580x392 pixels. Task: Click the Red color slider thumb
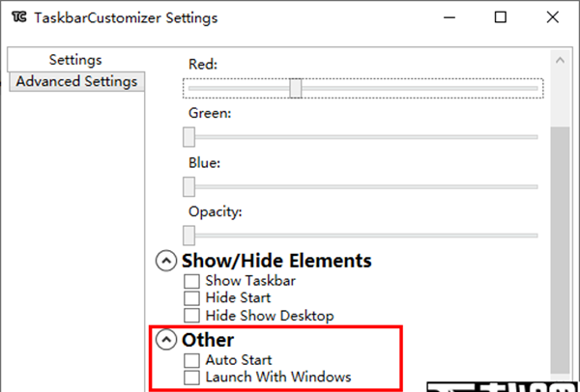coord(295,88)
